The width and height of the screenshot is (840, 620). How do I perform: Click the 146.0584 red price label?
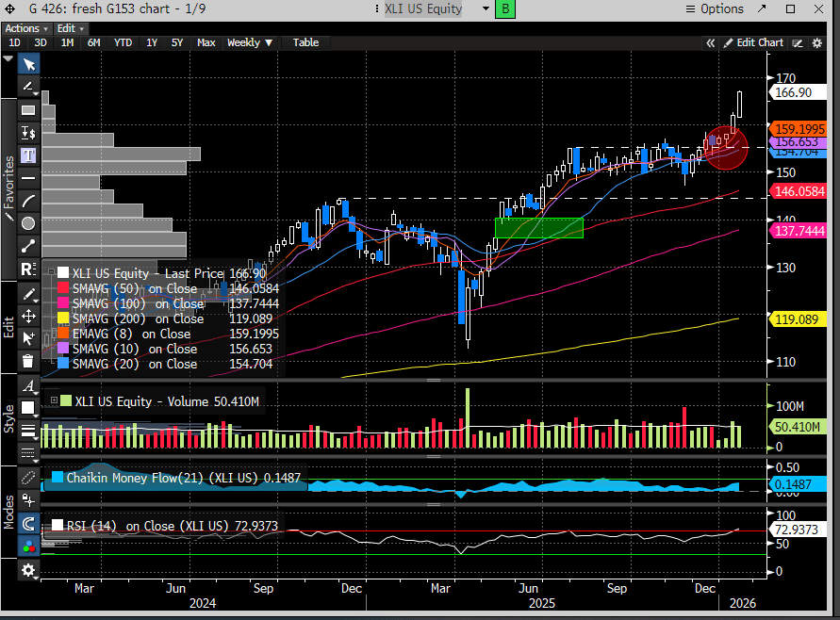[799, 191]
